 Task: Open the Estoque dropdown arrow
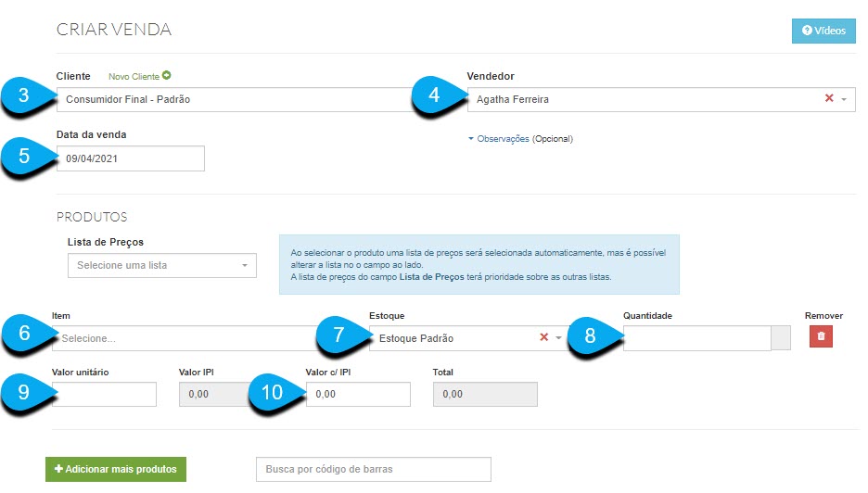pos(558,338)
